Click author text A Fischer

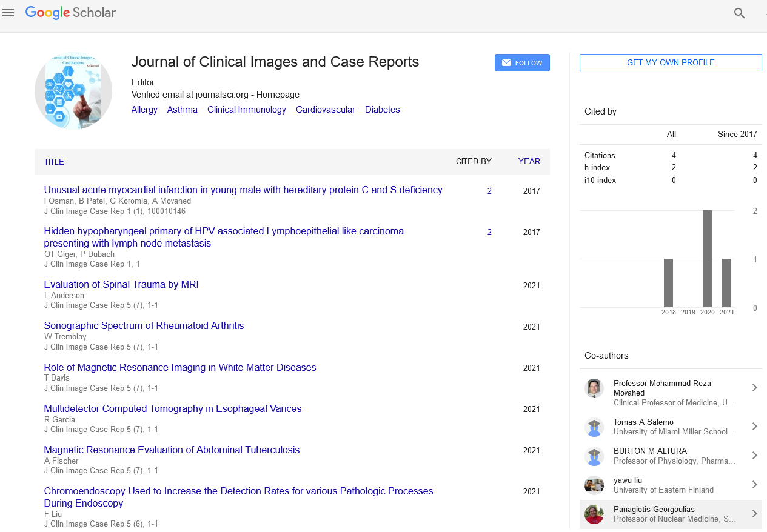tap(61, 461)
